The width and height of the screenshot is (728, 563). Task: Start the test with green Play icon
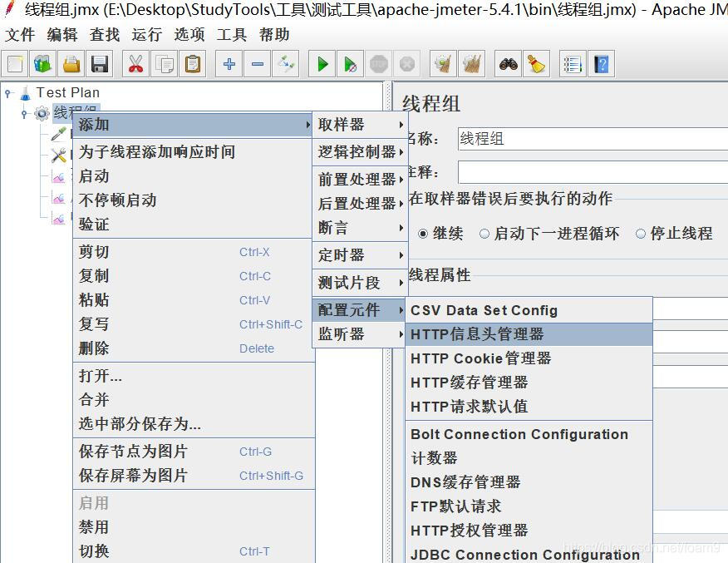(322, 64)
